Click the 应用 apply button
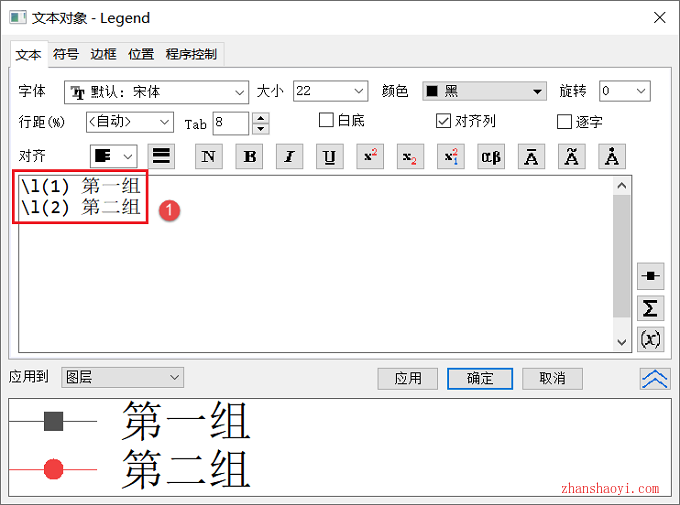 (x=408, y=379)
